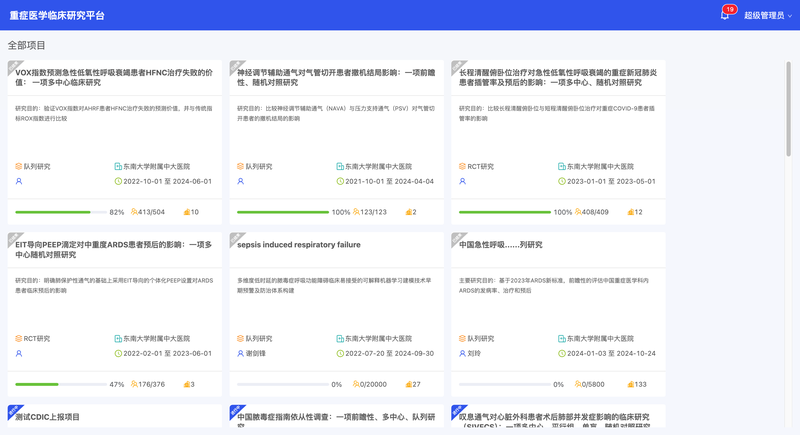Click the enrollment icon beside 176/376
Viewport: 800px width, 435px height.
tap(134, 384)
